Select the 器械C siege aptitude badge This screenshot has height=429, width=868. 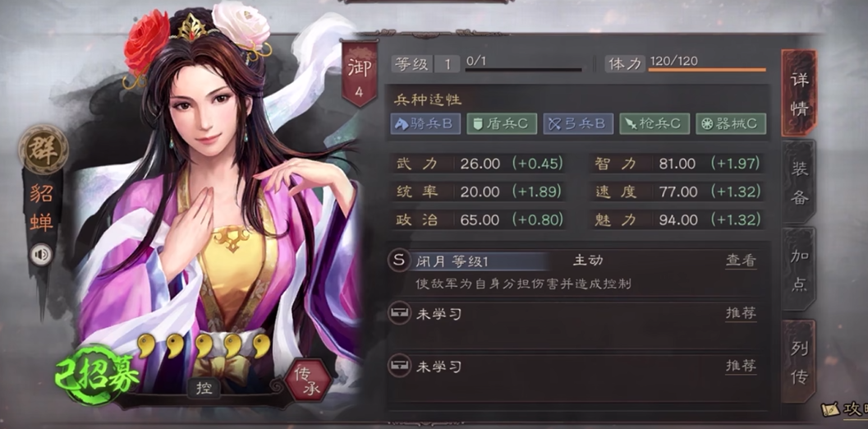click(x=731, y=123)
